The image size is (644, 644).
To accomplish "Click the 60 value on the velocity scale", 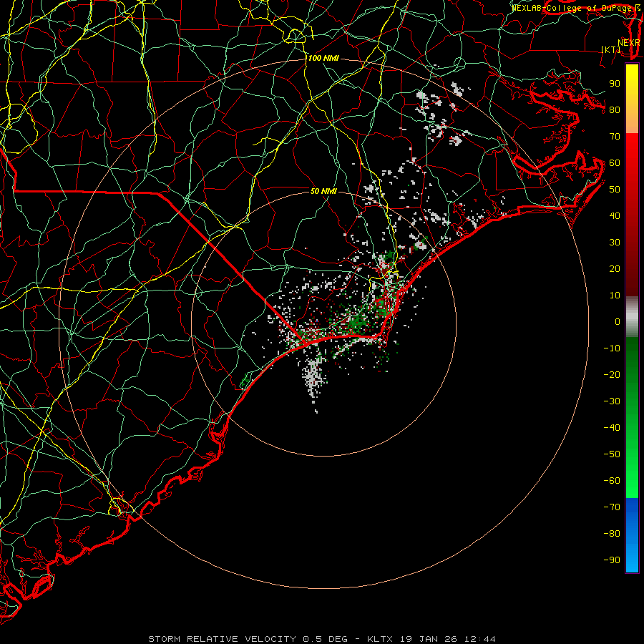I will [615, 163].
